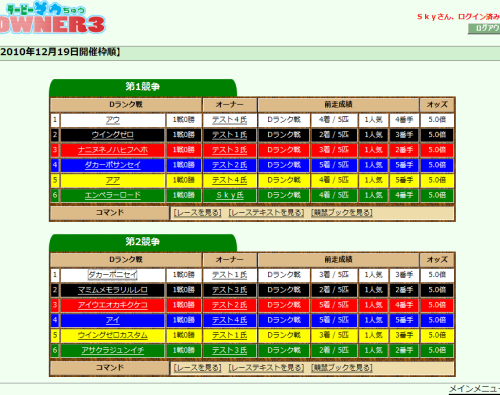
Task: Click post number 4 in race 2
Action: pos(55,320)
